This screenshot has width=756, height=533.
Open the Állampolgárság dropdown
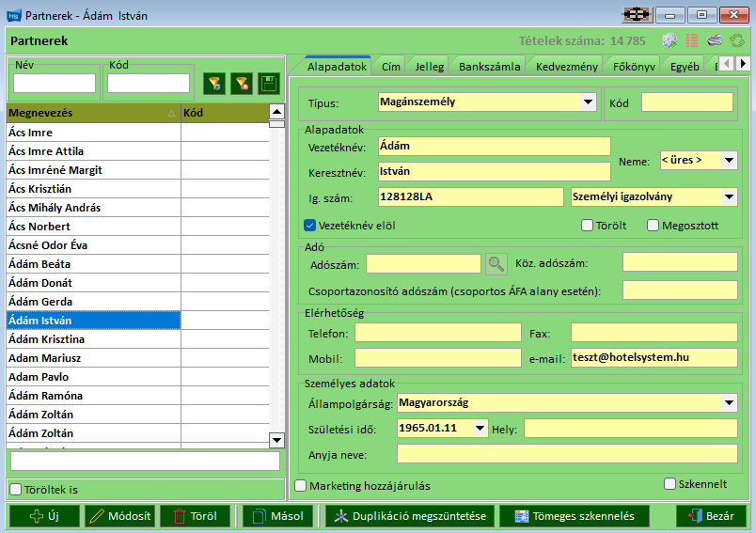click(x=729, y=402)
